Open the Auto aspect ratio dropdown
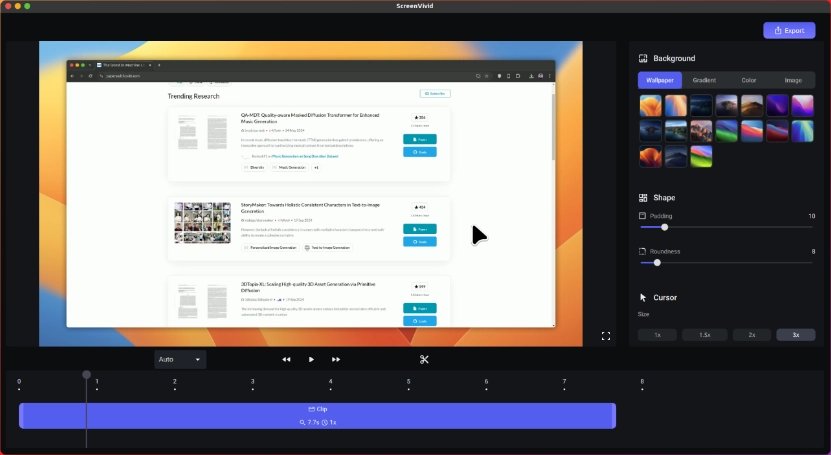This screenshot has width=831, height=455. (180, 359)
